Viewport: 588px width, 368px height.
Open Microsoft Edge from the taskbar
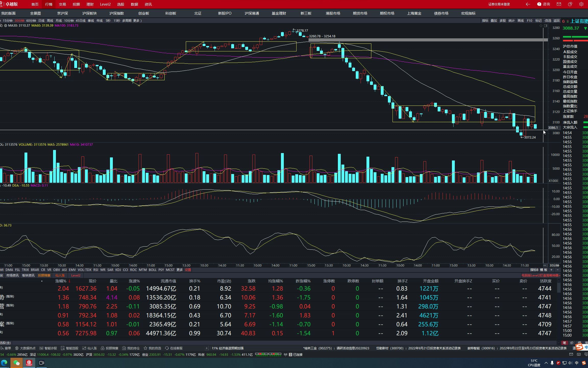[4, 363]
